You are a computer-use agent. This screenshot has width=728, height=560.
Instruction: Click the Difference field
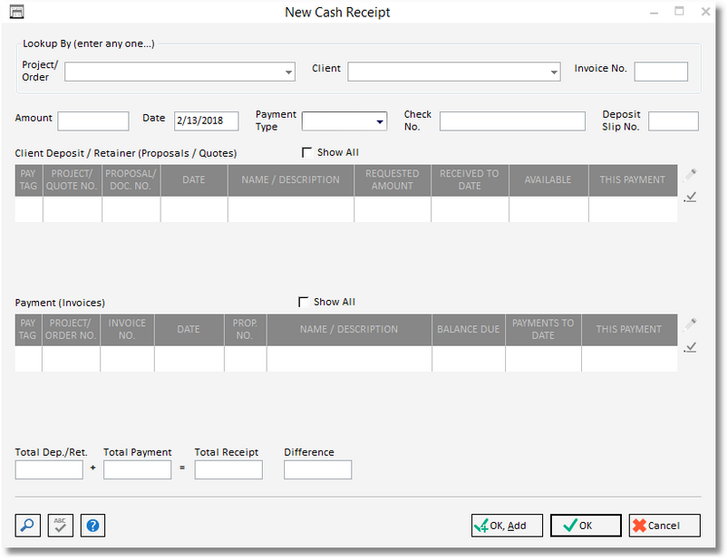(317, 469)
